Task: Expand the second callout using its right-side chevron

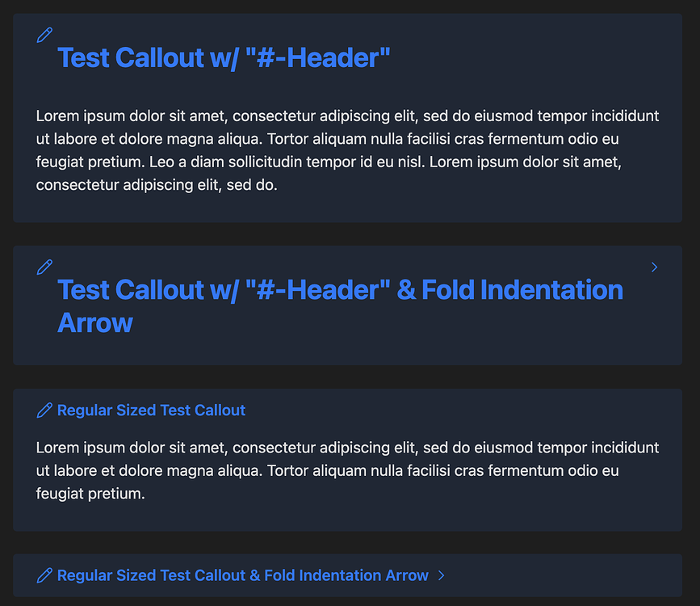Action: 654,267
